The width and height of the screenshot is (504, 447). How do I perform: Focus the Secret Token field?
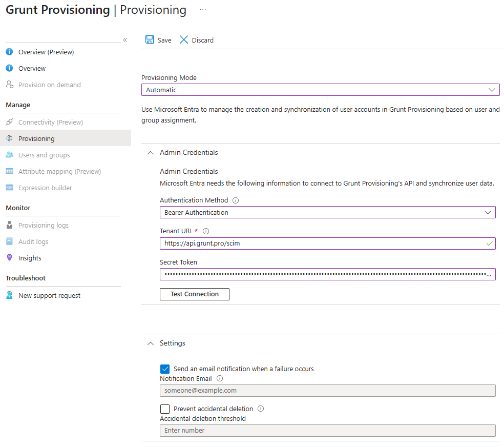[327, 274]
